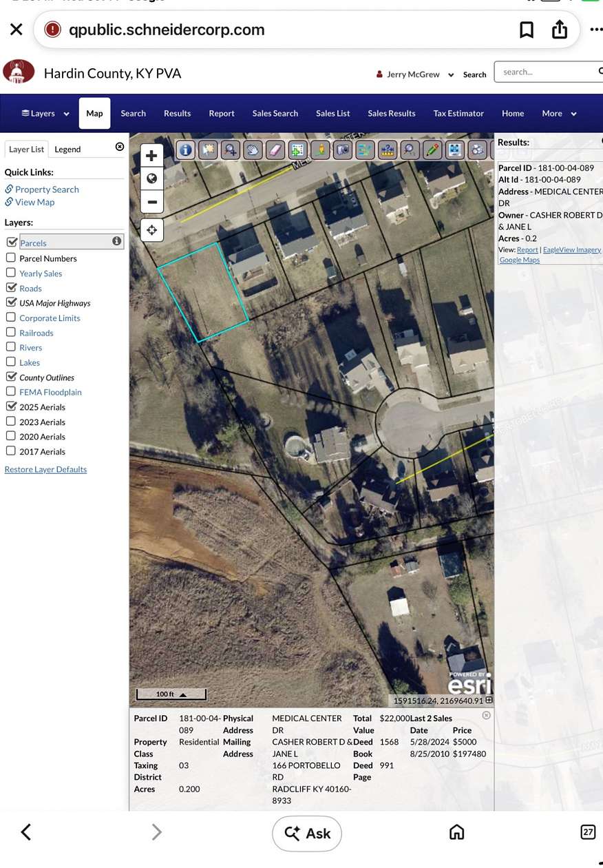Select the pencil draw tool

click(x=432, y=149)
